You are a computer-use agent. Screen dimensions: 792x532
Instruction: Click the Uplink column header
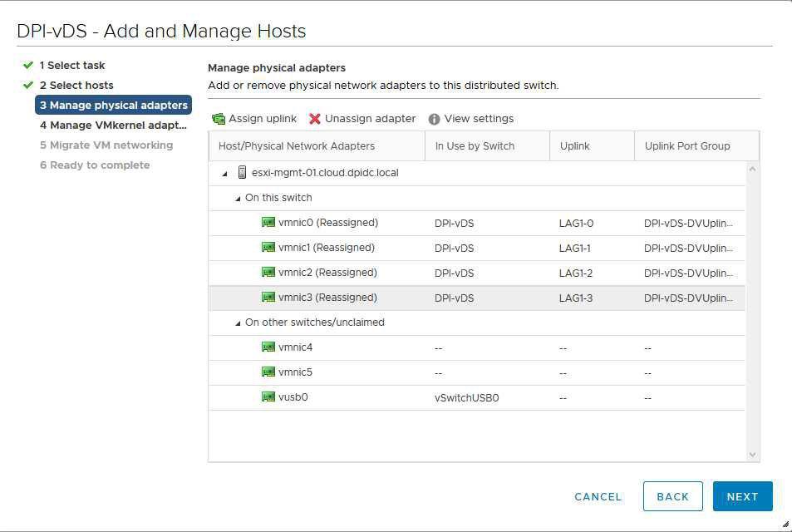pos(592,146)
